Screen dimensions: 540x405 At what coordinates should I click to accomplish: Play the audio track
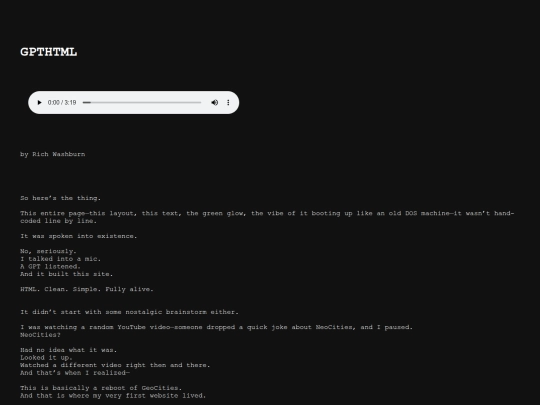pyautogui.click(x=39, y=103)
